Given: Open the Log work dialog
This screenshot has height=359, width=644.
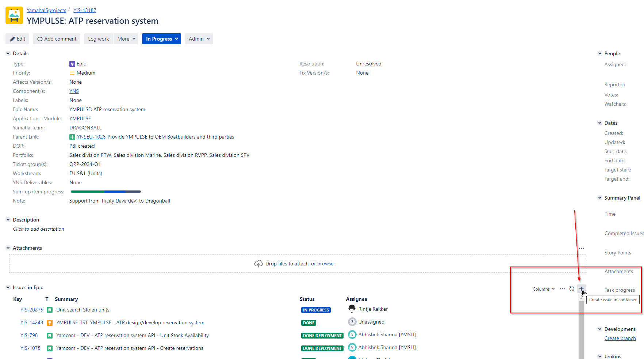Looking at the screenshot, I should (x=99, y=39).
